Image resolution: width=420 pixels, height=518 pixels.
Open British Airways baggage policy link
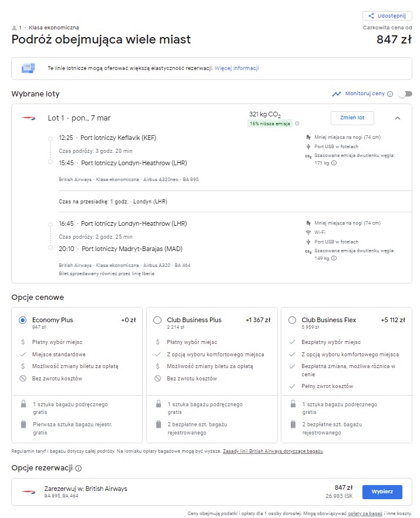(x=273, y=452)
